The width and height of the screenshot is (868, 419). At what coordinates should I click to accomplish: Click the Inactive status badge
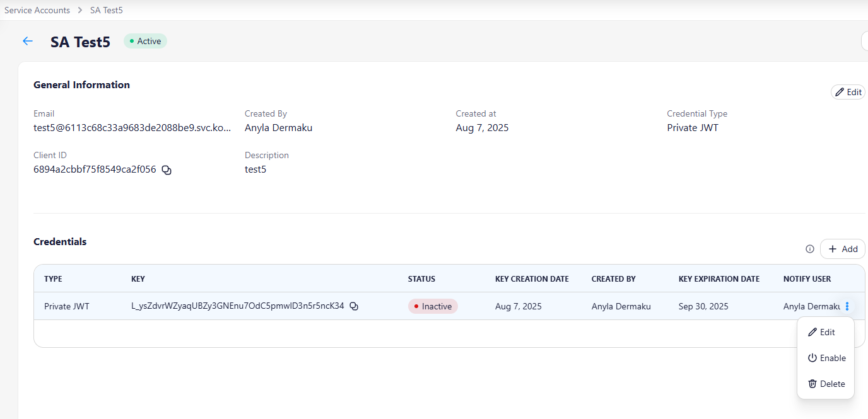433,306
